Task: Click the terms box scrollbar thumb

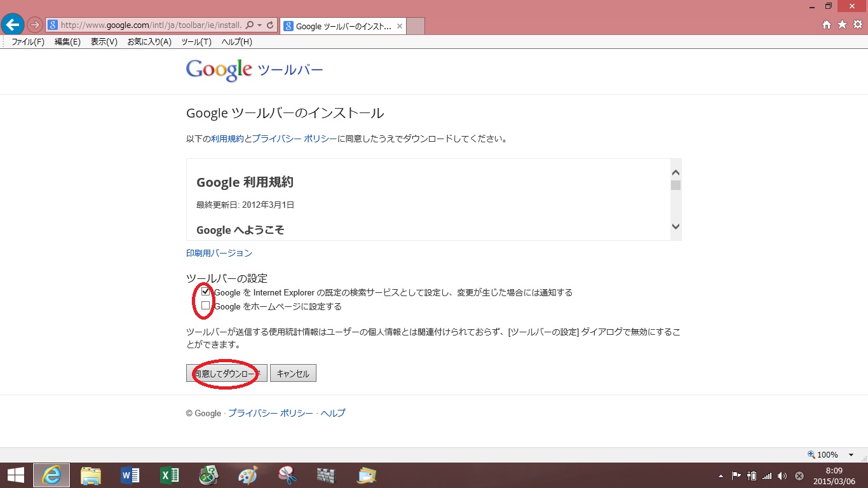Action: [675, 185]
